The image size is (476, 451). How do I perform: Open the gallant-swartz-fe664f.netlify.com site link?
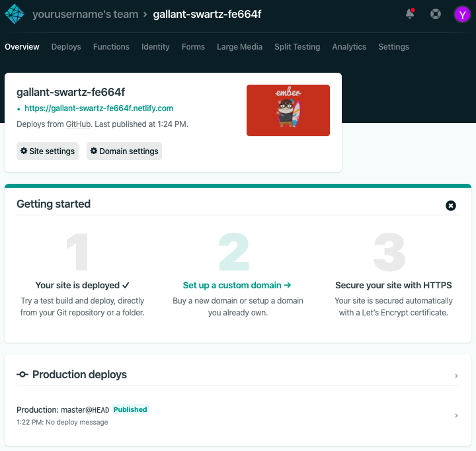click(x=99, y=108)
